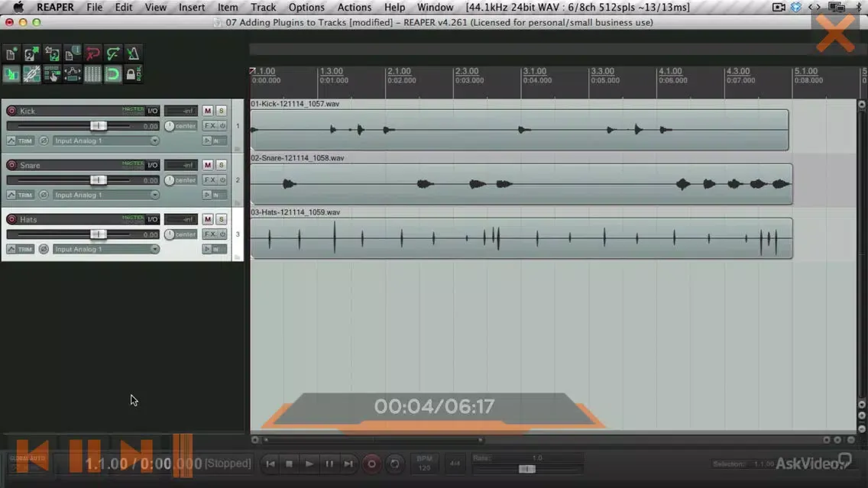Arm the Hats track for recording
This screenshot has height=488, width=868.
[11, 219]
